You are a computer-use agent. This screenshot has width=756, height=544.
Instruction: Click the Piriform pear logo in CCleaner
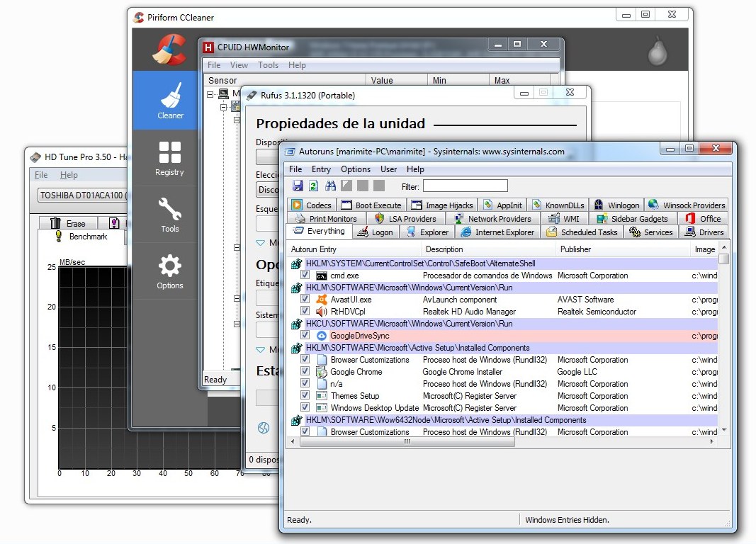[658, 50]
